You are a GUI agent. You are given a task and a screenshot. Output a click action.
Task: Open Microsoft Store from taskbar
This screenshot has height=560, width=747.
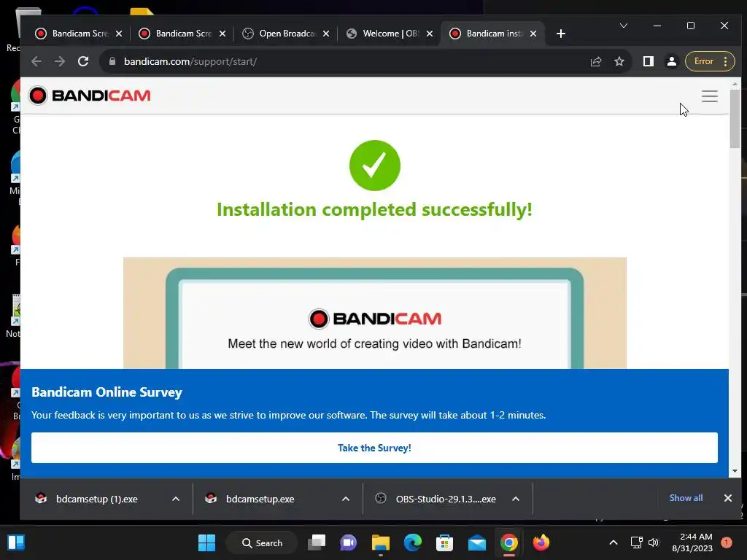444,542
